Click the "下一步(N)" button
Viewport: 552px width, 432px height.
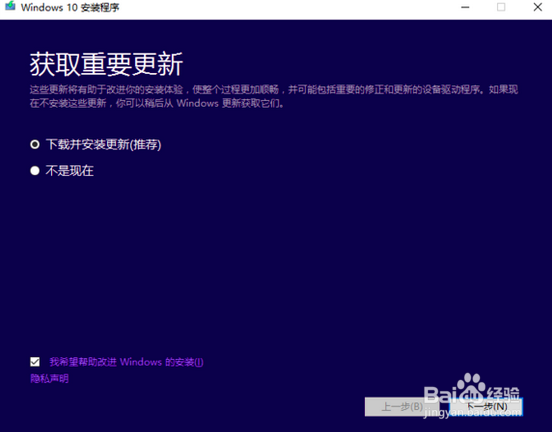[x=486, y=407]
